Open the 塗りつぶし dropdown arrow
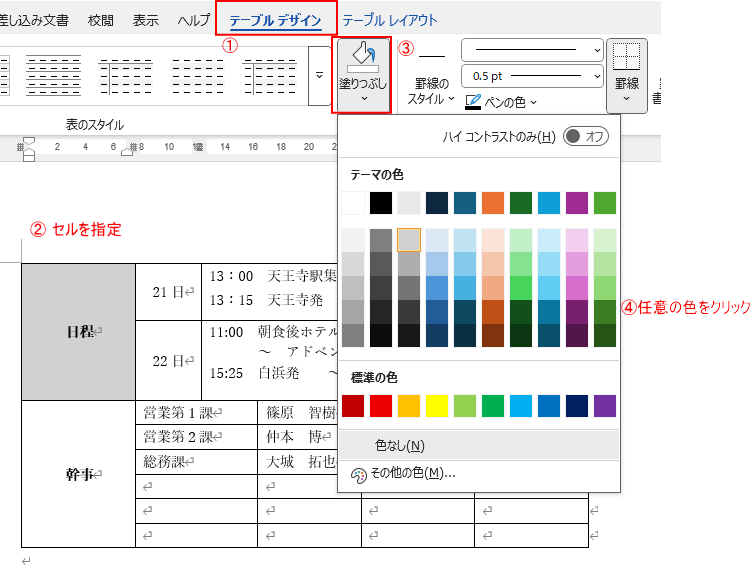750x579 pixels. (364, 99)
